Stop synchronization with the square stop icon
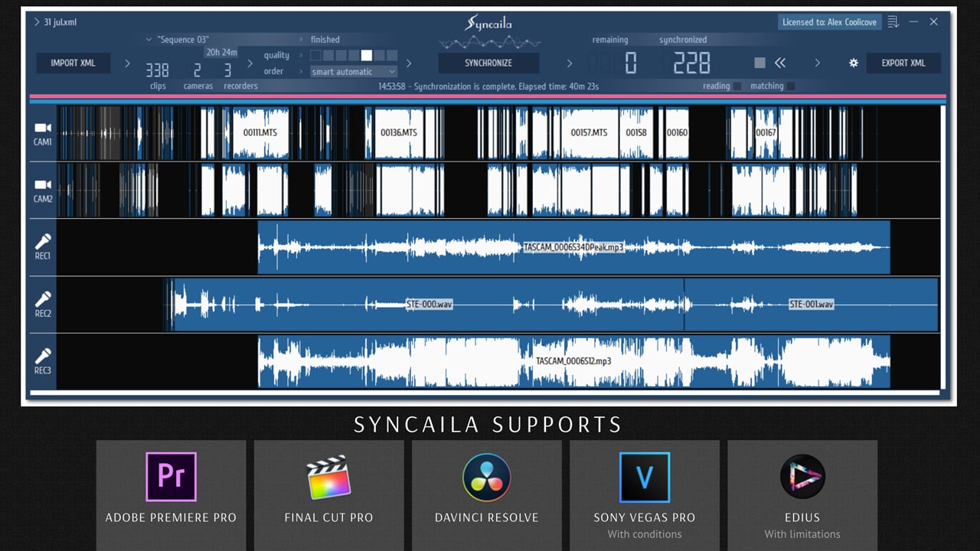Image resolution: width=980 pixels, height=551 pixels. click(x=759, y=63)
